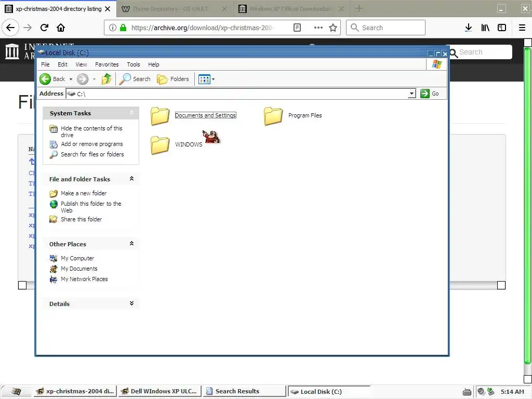Select the Program Files folder icon

273,116
